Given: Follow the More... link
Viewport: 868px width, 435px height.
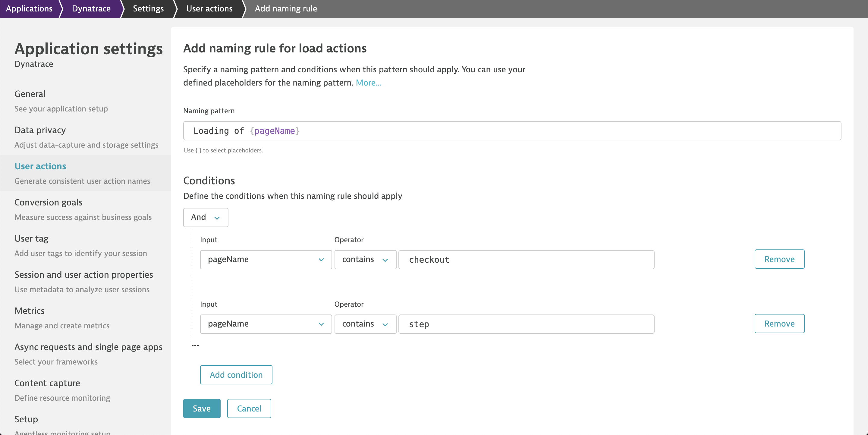Looking at the screenshot, I should click(x=368, y=83).
